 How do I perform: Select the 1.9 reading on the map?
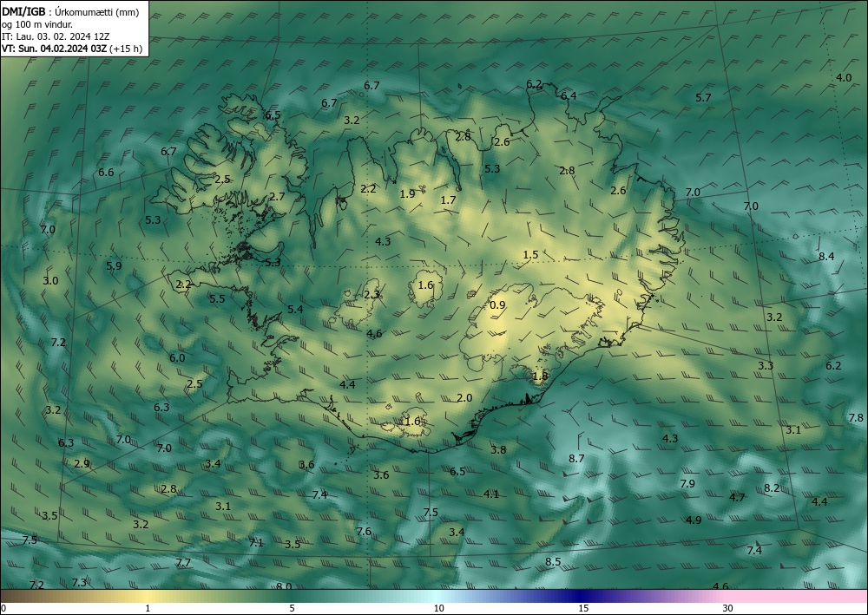(x=407, y=193)
